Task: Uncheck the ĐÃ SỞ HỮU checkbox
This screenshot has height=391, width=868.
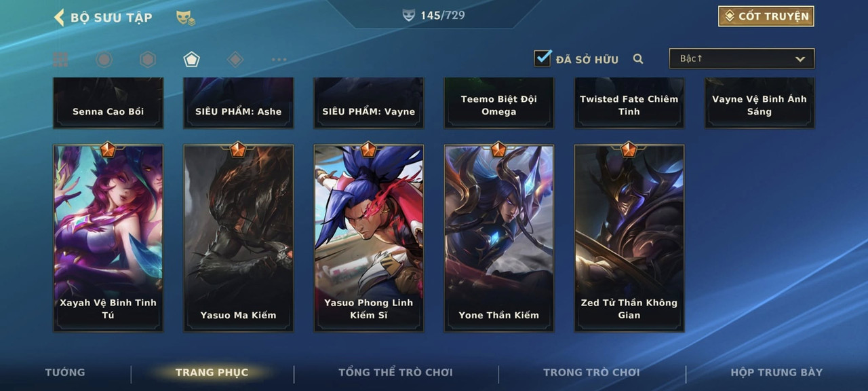Action: pos(543,58)
